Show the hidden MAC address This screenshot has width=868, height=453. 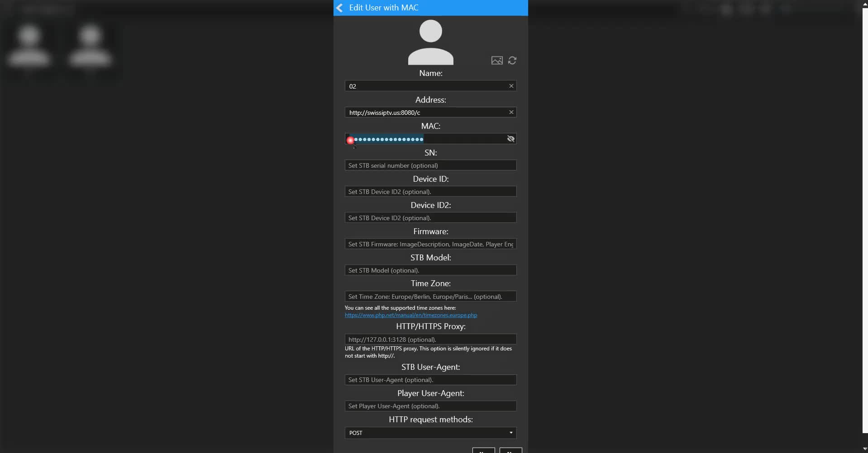pyautogui.click(x=511, y=139)
